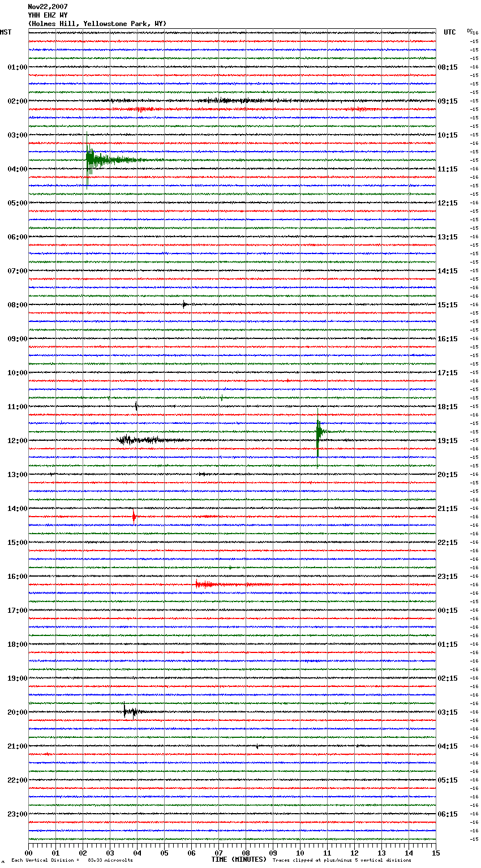481x868 pixels.
Task: Select the 03:00 MST row label
Action: pyautogui.click(x=18, y=135)
